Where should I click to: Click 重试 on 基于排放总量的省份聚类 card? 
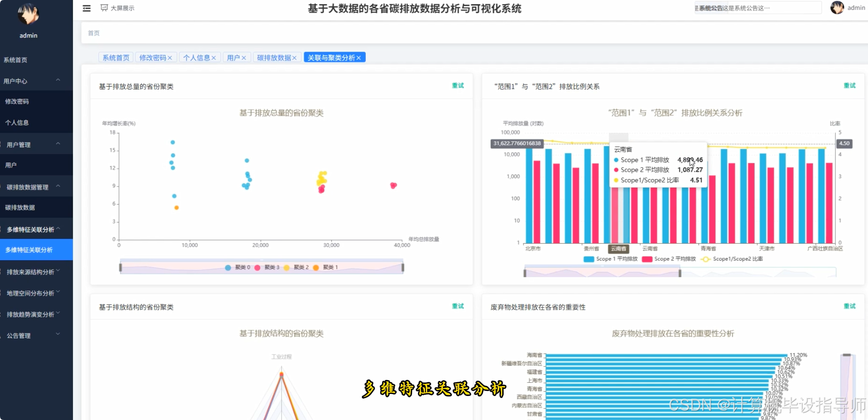coord(458,86)
